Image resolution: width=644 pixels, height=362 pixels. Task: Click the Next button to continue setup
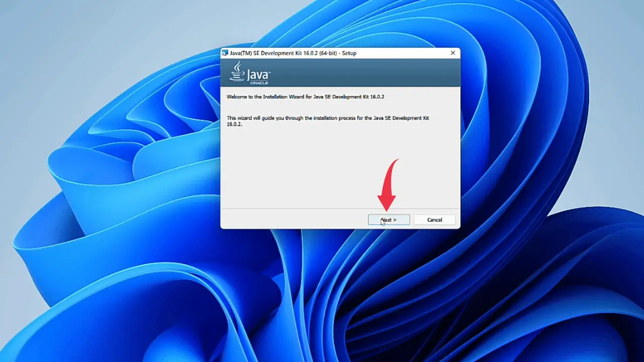tap(389, 220)
